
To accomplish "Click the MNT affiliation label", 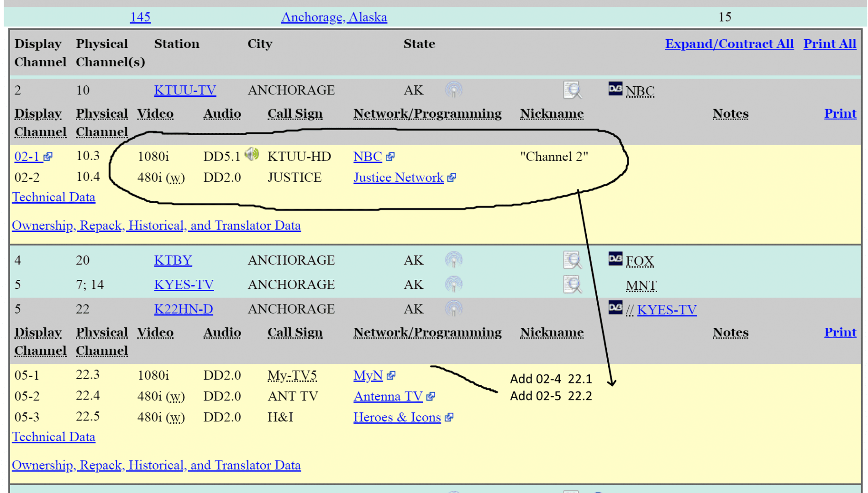I will 641,285.
